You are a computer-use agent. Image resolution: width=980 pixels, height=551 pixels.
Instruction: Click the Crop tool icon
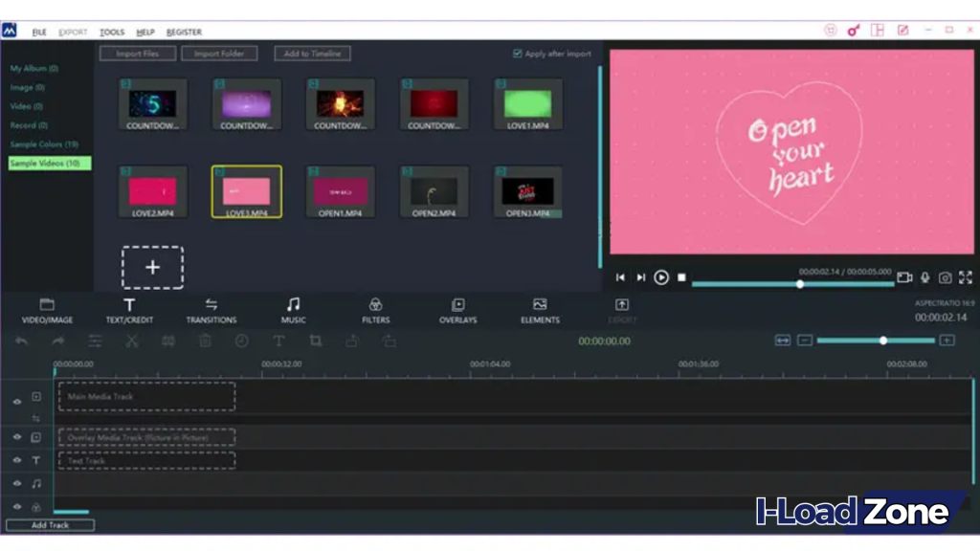pyautogui.click(x=317, y=341)
